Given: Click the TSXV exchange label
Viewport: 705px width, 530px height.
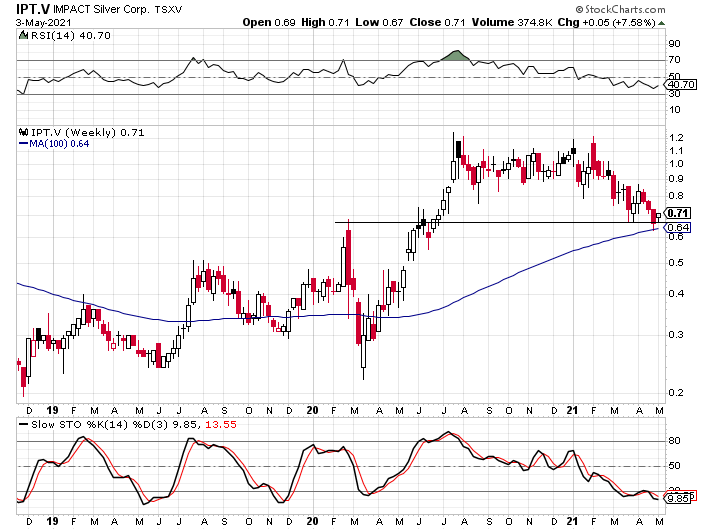Looking at the screenshot, I should pyautogui.click(x=169, y=9).
